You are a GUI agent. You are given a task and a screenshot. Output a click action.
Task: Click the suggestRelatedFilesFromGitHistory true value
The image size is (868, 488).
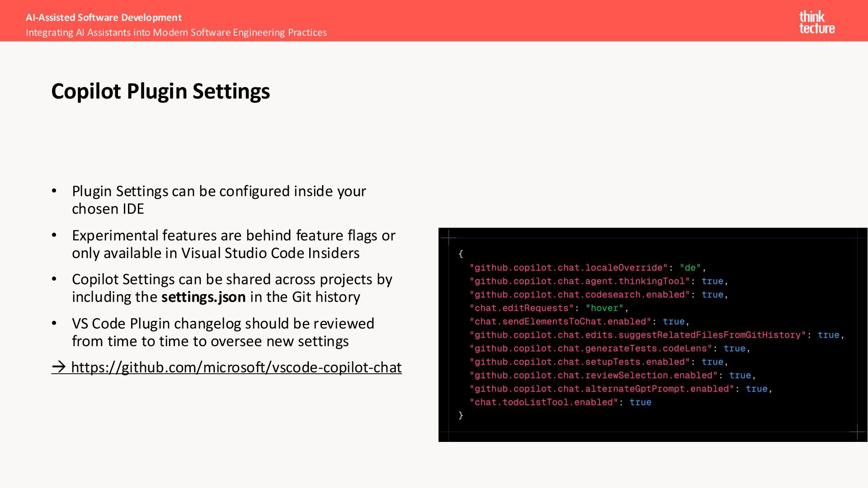828,335
